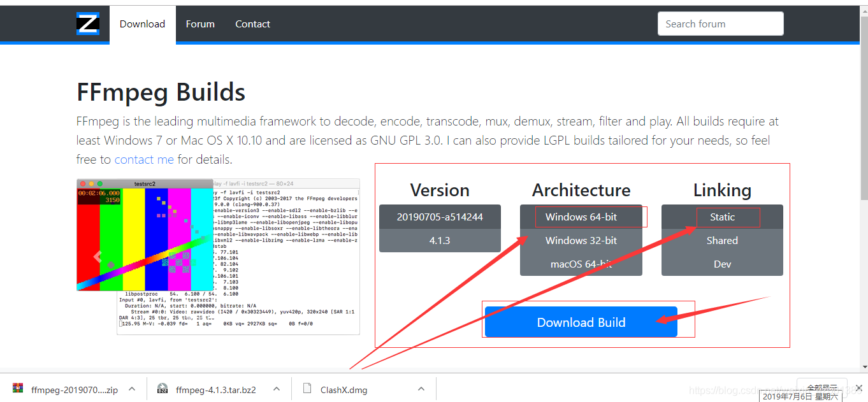Expand options for ffmpeg-4.1.3.tar.bz2 download

click(x=277, y=389)
